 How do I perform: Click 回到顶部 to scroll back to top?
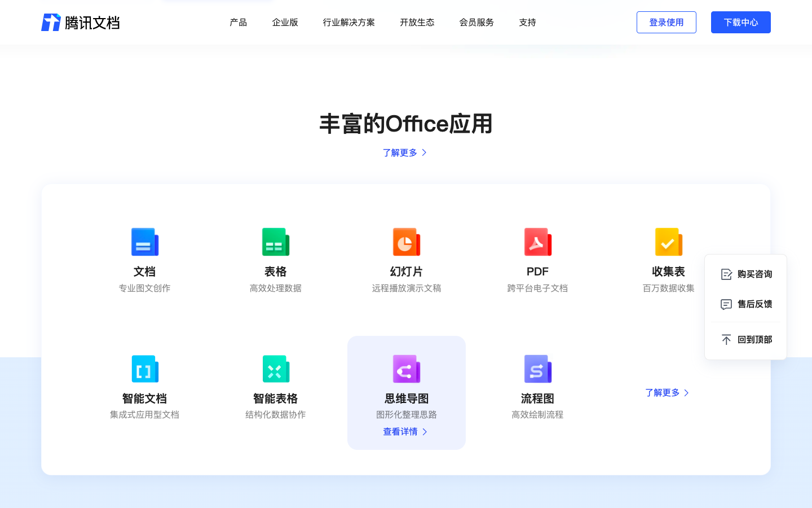(745, 339)
